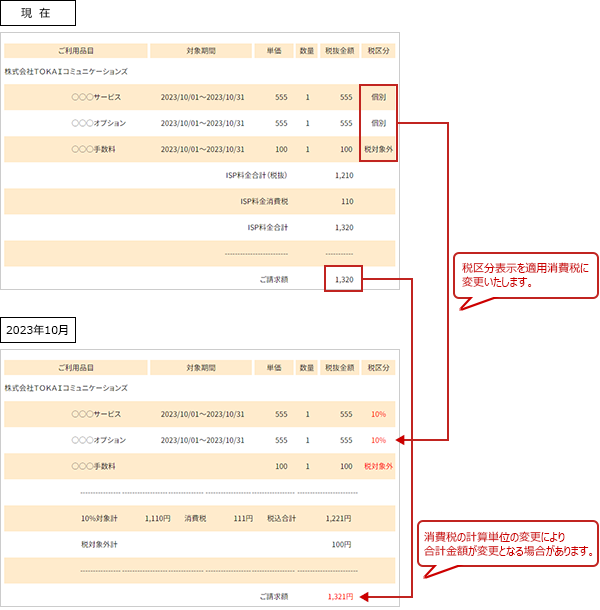Click 'ご請求額' label in the 現在 table
600x610 pixels.
point(274,279)
